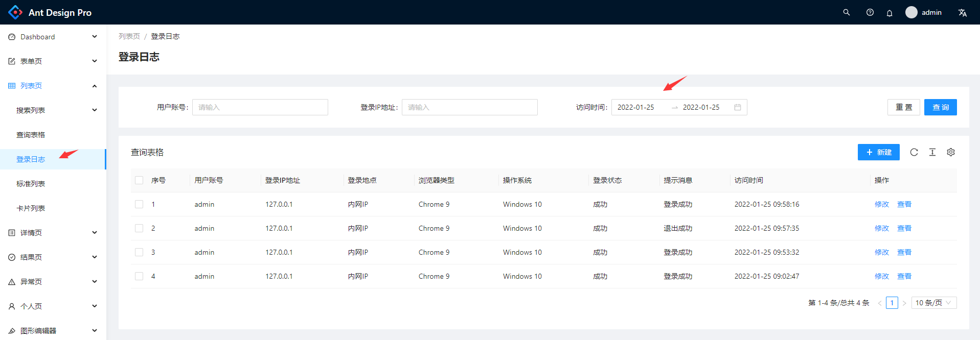
Task: Toggle the select-all checkbox in table header
Action: [139, 180]
